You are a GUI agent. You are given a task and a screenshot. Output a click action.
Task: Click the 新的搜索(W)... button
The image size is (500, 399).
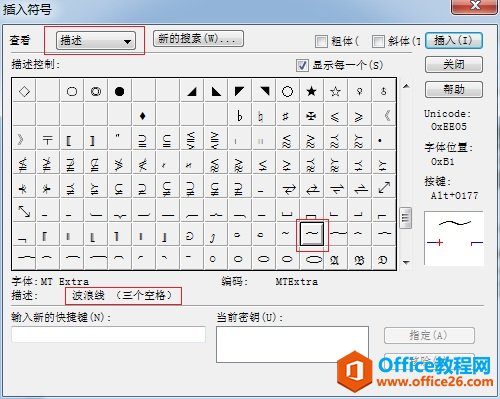pyautogui.click(x=198, y=39)
